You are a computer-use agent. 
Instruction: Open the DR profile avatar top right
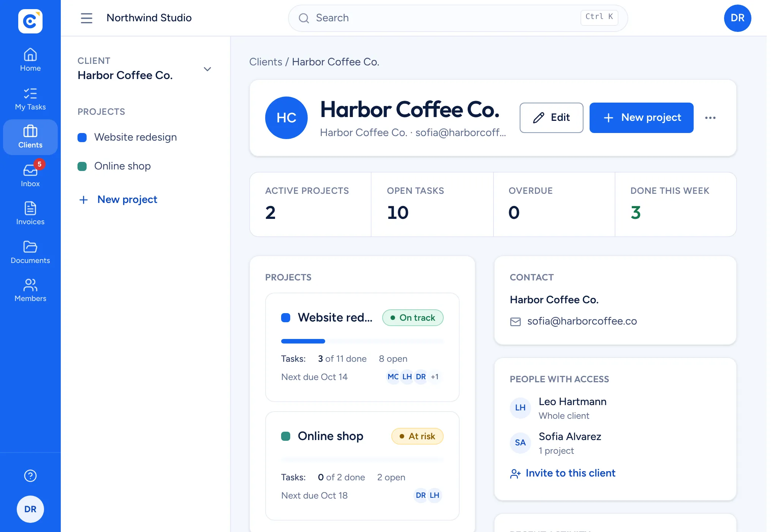point(737,18)
